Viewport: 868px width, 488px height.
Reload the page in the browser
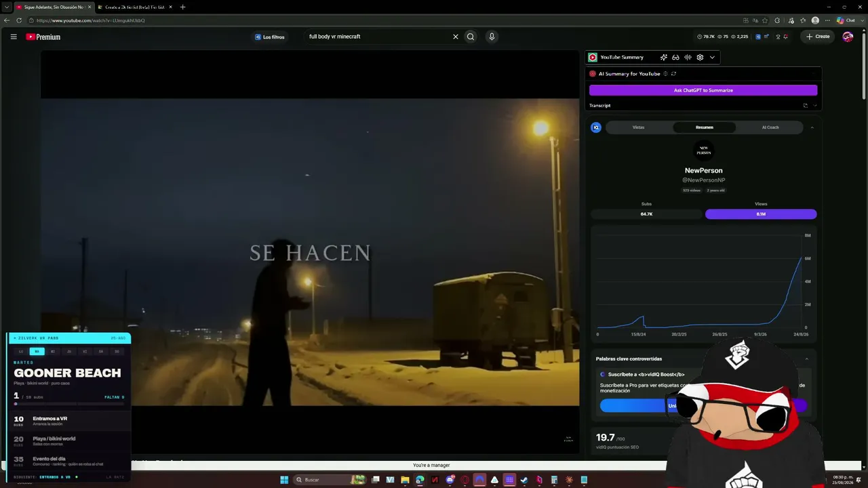pyautogui.click(x=19, y=20)
